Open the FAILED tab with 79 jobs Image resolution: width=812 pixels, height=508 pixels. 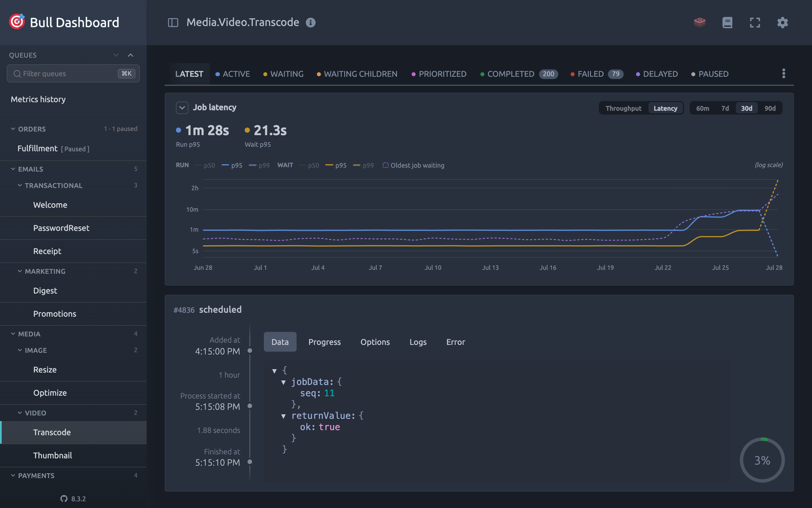597,74
